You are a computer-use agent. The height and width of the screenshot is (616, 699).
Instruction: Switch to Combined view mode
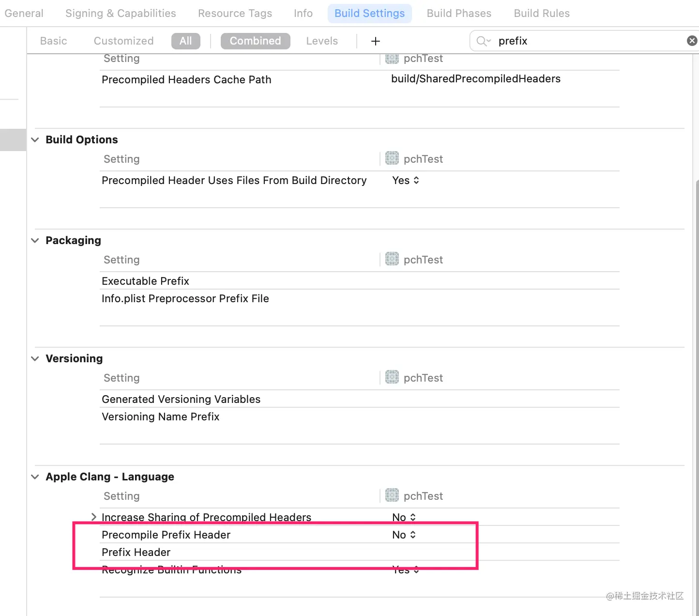click(x=255, y=41)
